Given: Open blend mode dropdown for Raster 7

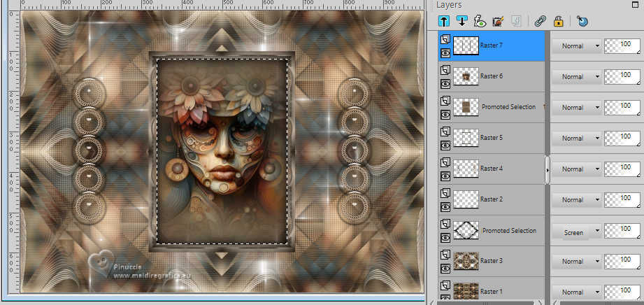Looking at the screenshot, I should point(577,46).
